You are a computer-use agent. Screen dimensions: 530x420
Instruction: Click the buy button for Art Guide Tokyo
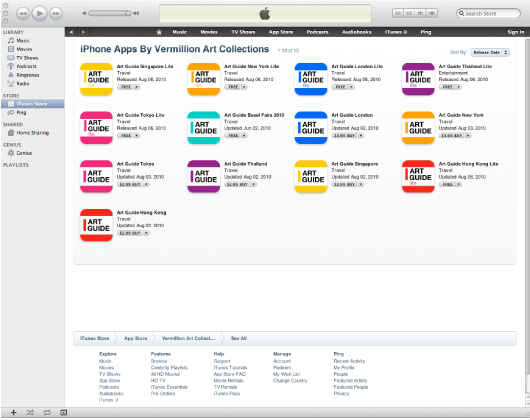point(130,184)
